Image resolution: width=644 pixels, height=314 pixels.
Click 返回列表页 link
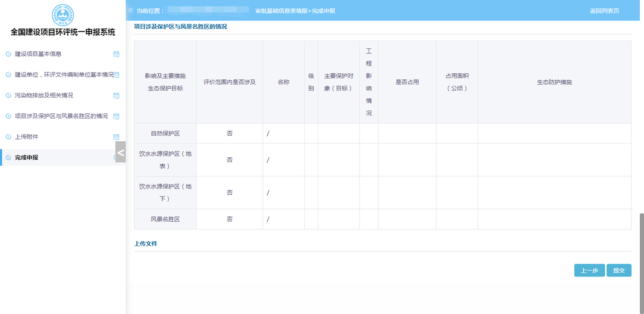(604, 11)
